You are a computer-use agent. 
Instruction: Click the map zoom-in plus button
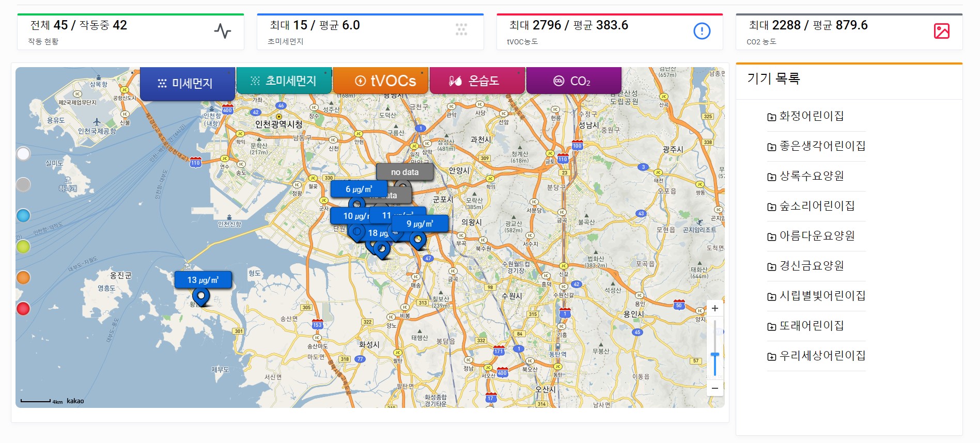pyautogui.click(x=715, y=308)
